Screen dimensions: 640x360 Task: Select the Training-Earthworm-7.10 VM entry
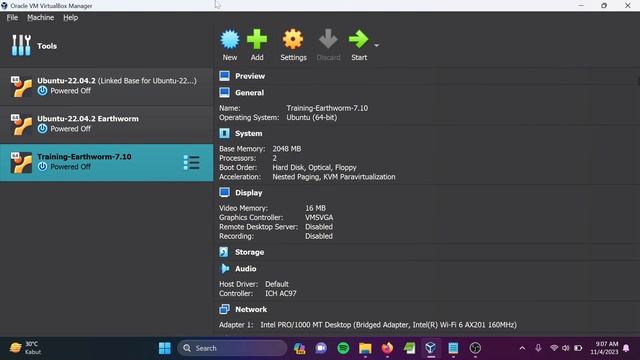click(x=107, y=162)
